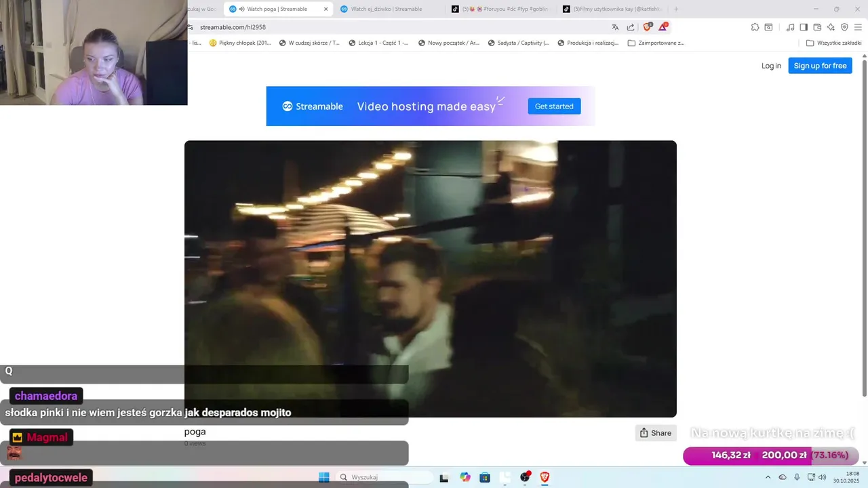Click the video title text 'poga'

point(195,432)
